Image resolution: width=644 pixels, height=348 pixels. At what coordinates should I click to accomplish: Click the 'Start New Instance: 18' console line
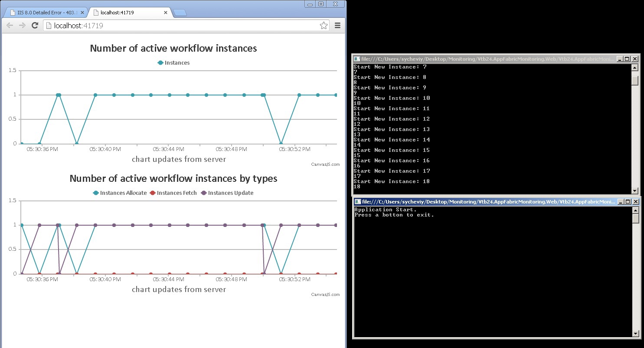[392, 181]
